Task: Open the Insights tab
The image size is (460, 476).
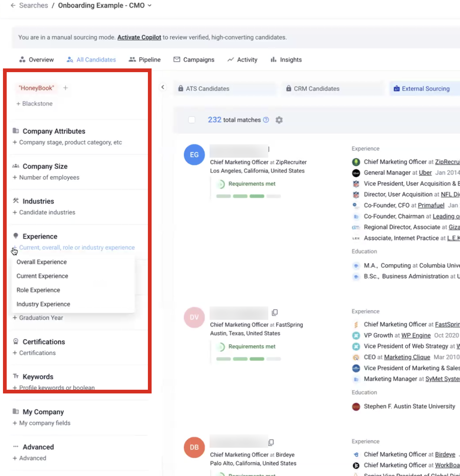Action: click(286, 59)
